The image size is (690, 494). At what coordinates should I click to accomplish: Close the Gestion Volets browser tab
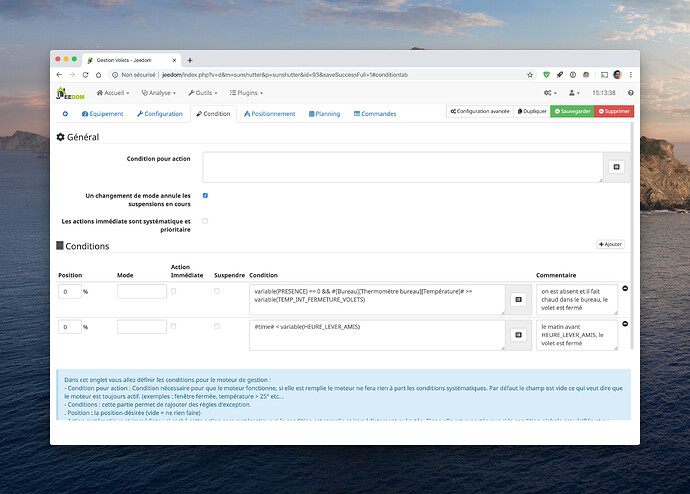[174, 60]
